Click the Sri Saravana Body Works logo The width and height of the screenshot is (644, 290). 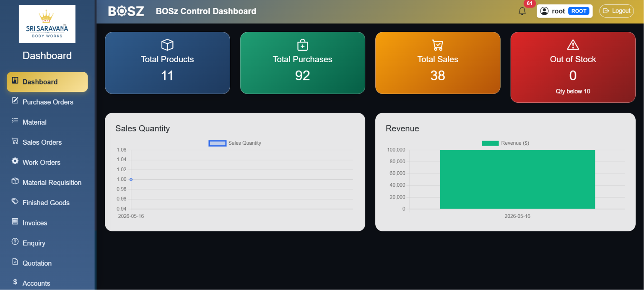coord(47,24)
